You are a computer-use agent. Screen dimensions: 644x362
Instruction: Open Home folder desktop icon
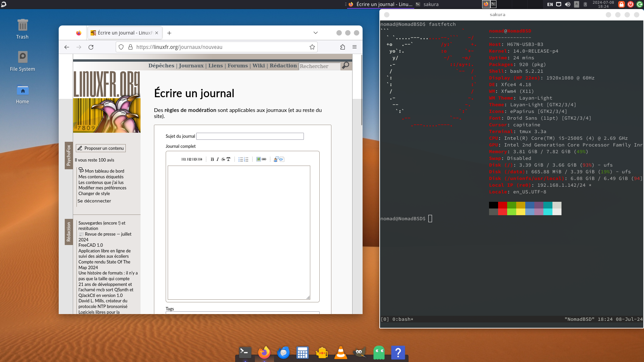point(22,94)
